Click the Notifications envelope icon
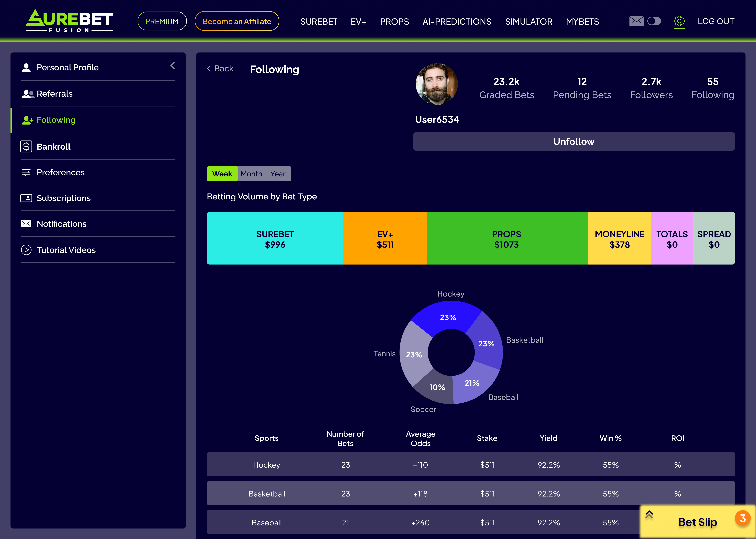Viewport: 756px width, 539px height. point(26,224)
